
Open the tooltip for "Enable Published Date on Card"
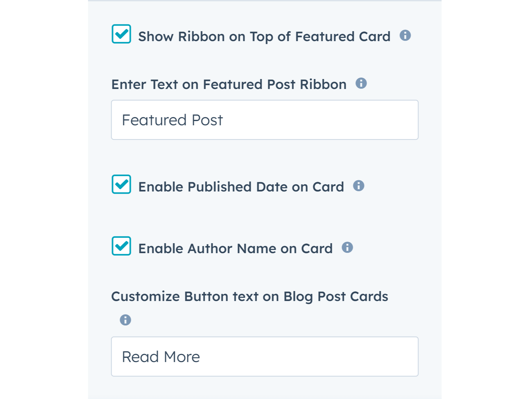tap(359, 186)
